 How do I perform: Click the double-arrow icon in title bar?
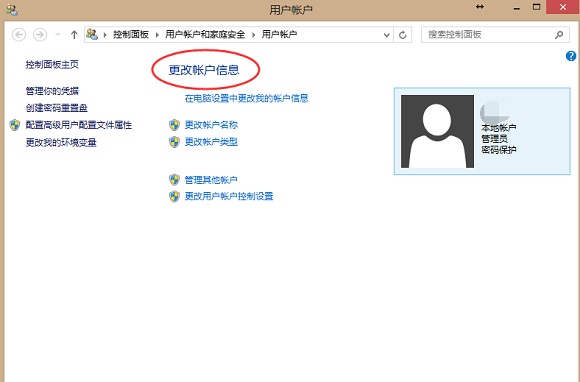click(x=480, y=7)
